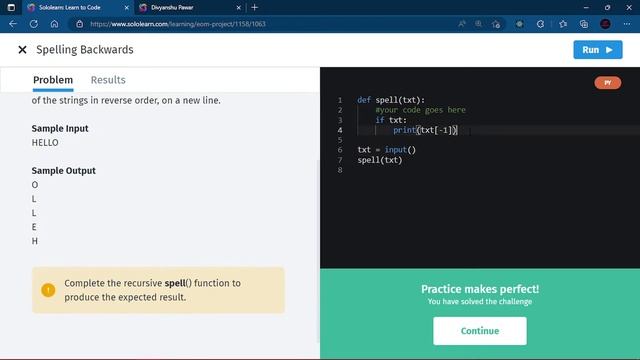Click the Continue button
The width and height of the screenshot is (640, 360).
point(480,331)
